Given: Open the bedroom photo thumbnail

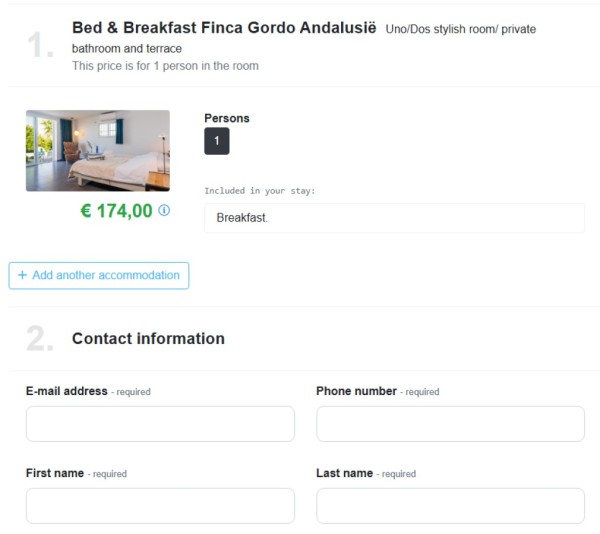Looking at the screenshot, I should [x=98, y=150].
